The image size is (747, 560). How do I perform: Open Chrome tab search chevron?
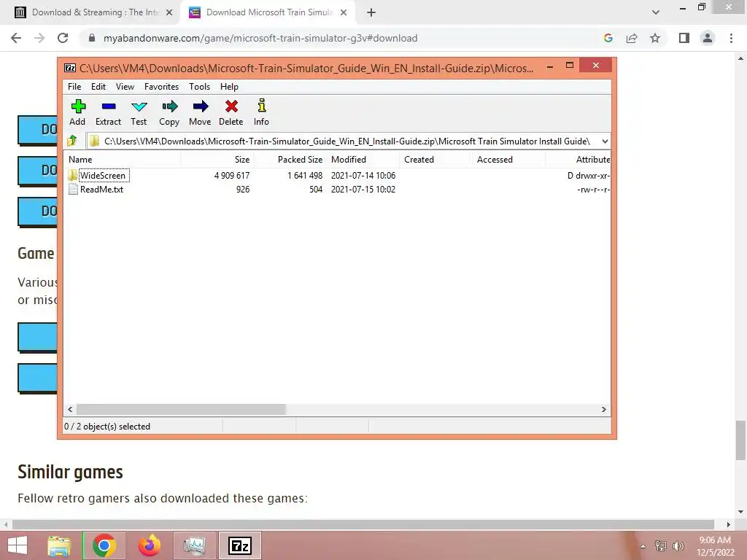click(x=656, y=12)
